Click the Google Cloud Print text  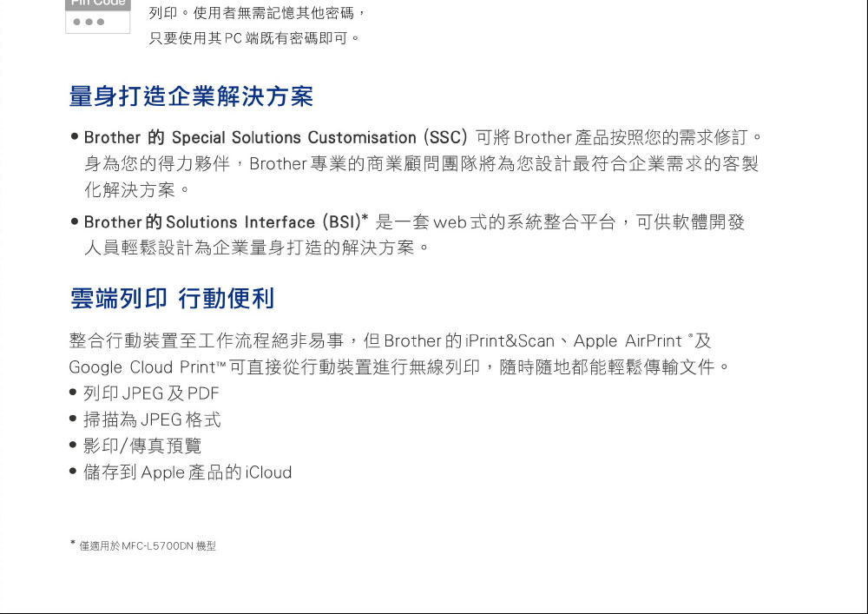[x=142, y=367]
